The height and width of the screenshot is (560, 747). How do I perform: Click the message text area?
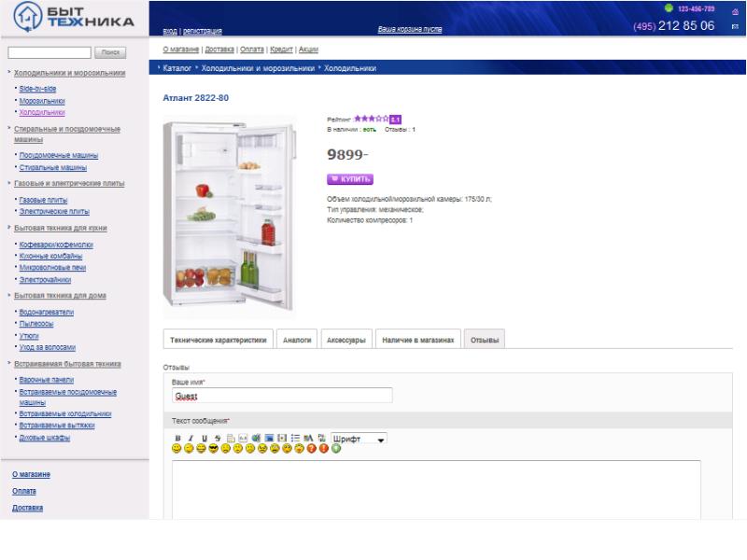point(436,489)
